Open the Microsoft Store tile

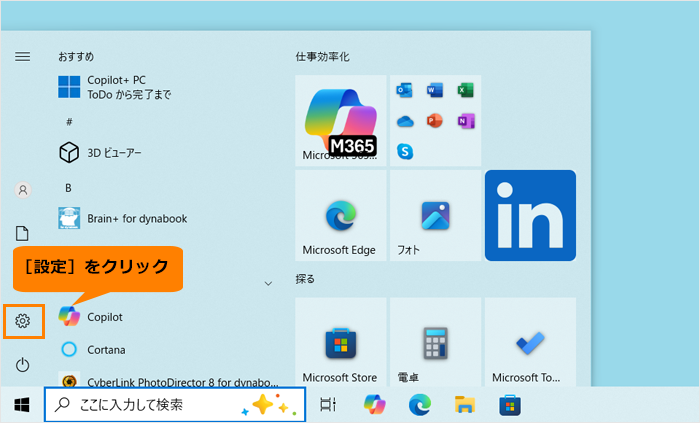pyautogui.click(x=341, y=342)
